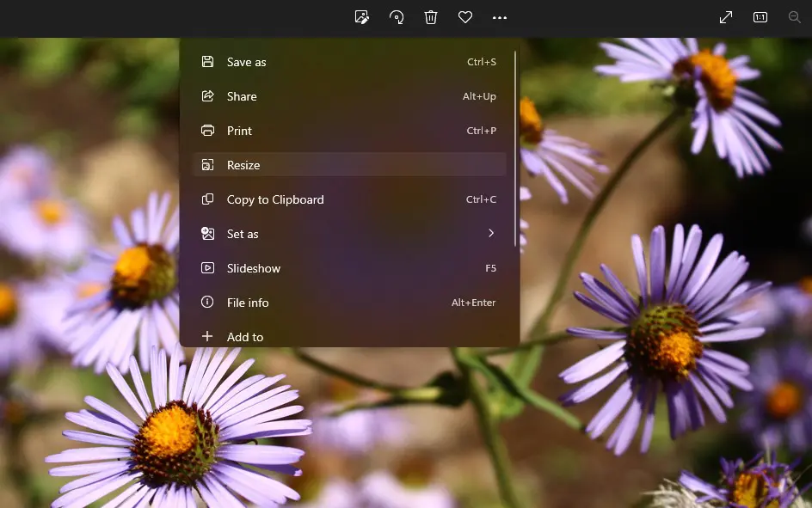Select Save as from the menu

point(246,62)
